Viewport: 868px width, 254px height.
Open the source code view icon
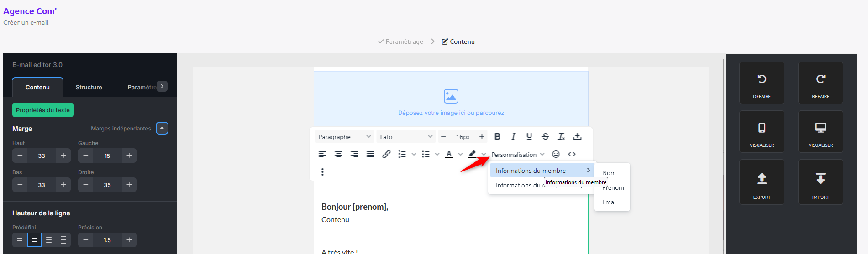tap(572, 154)
